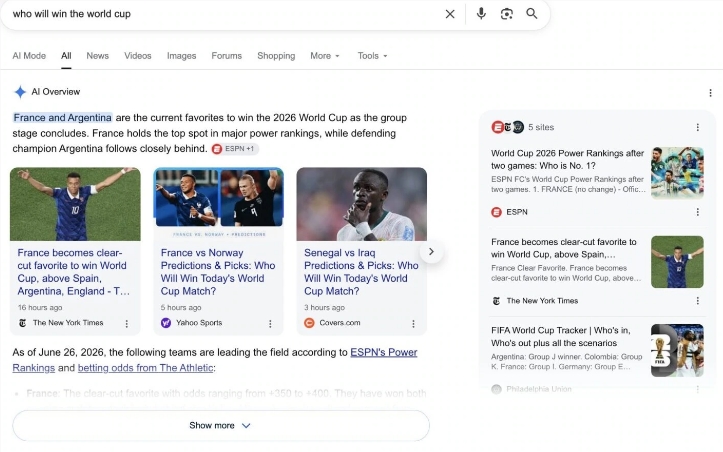Switch to the Shopping tab
The width and height of the screenshot is (723, 452).
pyautogui.click(x=276, y=56)
